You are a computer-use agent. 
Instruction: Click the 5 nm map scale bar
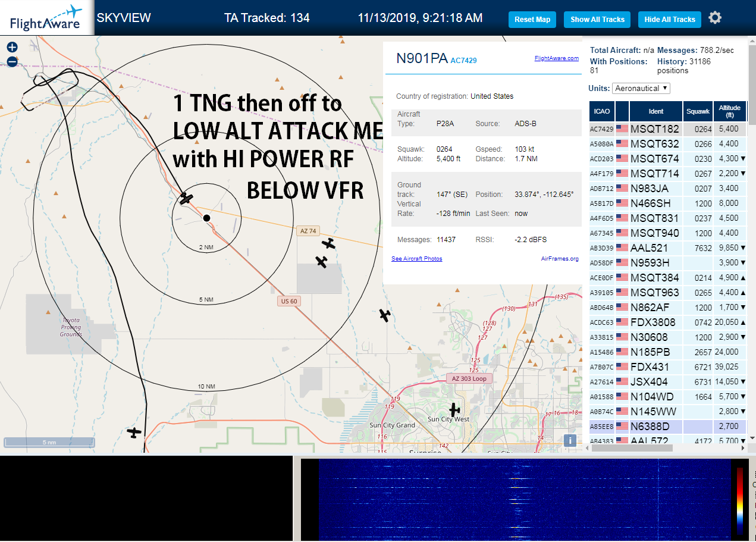49,442
